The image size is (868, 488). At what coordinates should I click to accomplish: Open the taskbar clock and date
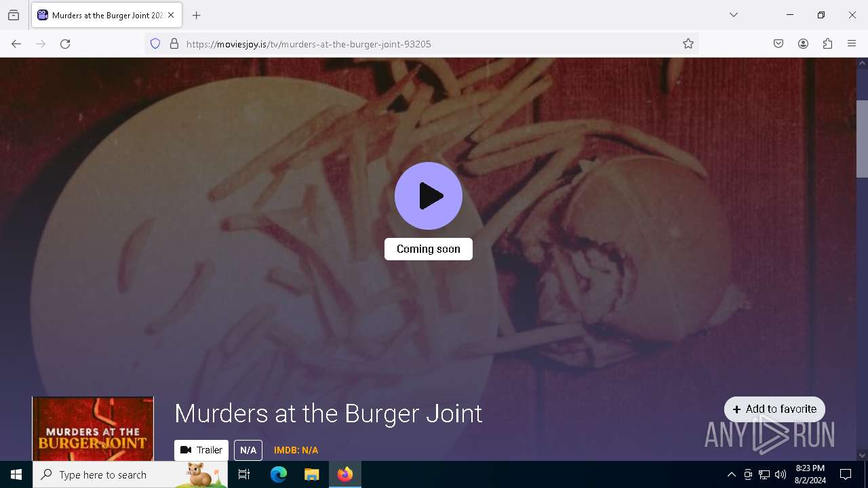(x=810, y=474)
